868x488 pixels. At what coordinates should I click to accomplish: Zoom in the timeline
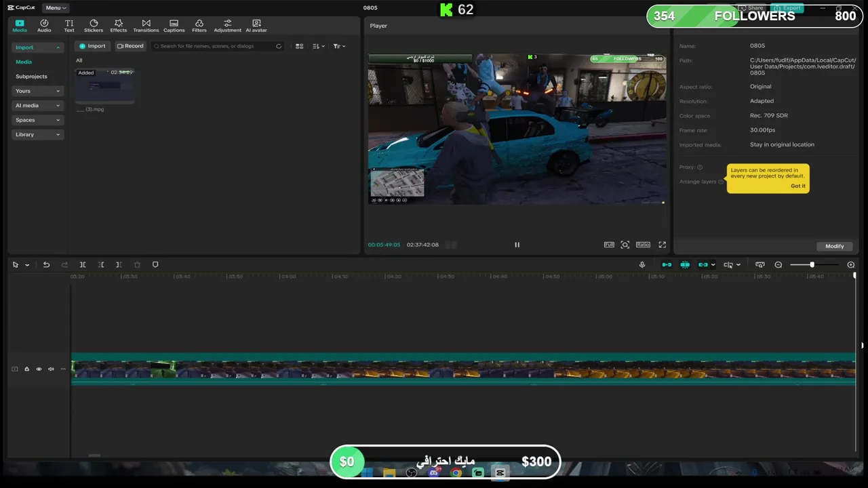click(x=851, y=264)
